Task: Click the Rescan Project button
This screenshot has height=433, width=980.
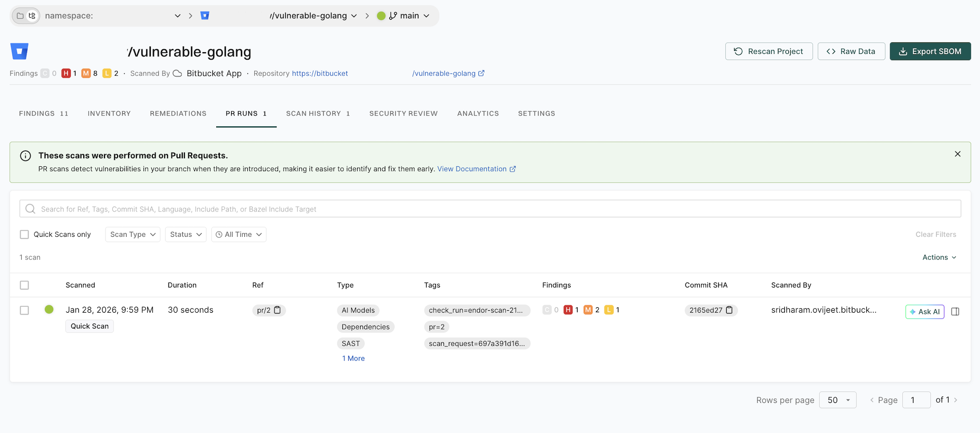Action: (769, 51)
